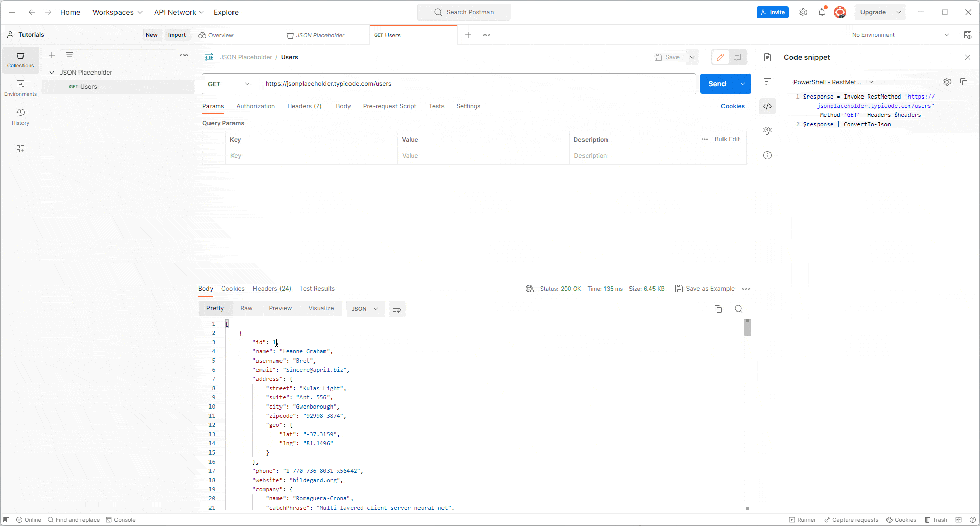Switch to the Authorization tab
Screen dimensions: 980x526
(x=255, y=106)
